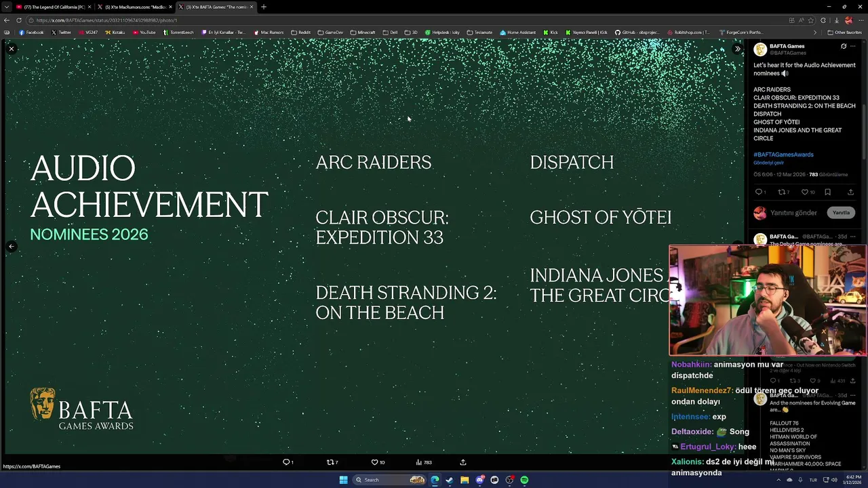Open the Reddit bookmarks folder
The height and width of the screenshot is (488, 868).
[301, 33]
